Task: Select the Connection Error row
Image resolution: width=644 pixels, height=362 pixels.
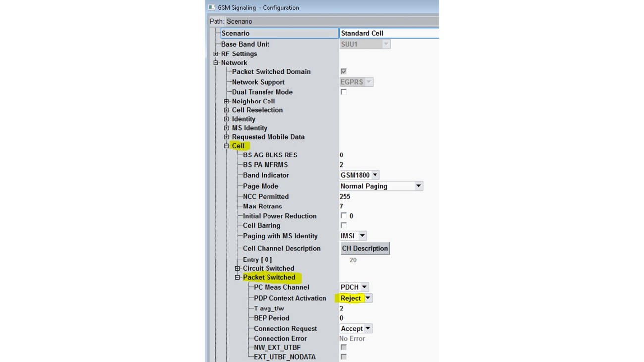Action: [280, 338]
